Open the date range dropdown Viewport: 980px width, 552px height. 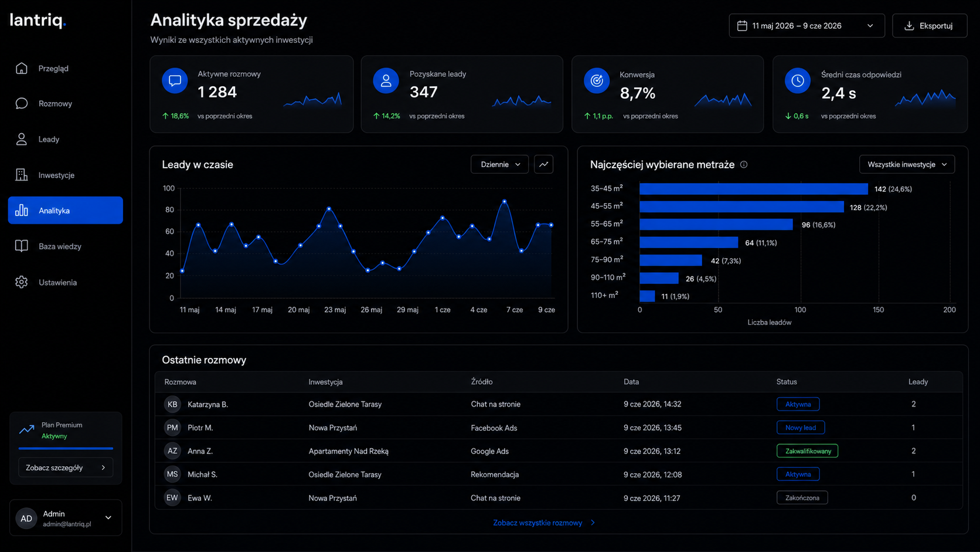(807, 26)
